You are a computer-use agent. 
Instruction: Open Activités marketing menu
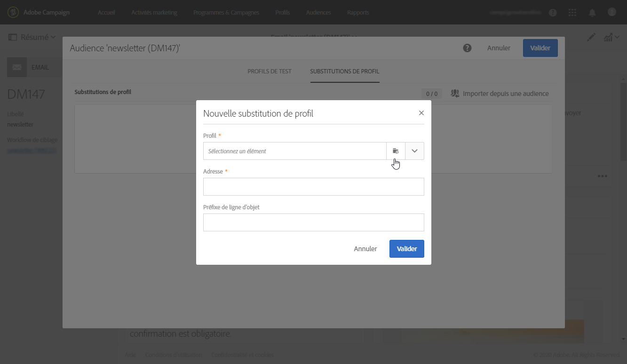(154, 13)
